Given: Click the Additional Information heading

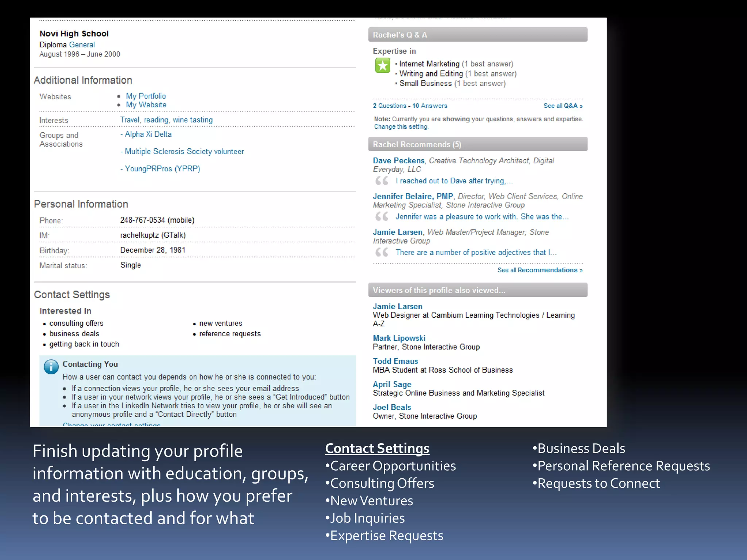Looking at the screenshot, I should point(83,80).
